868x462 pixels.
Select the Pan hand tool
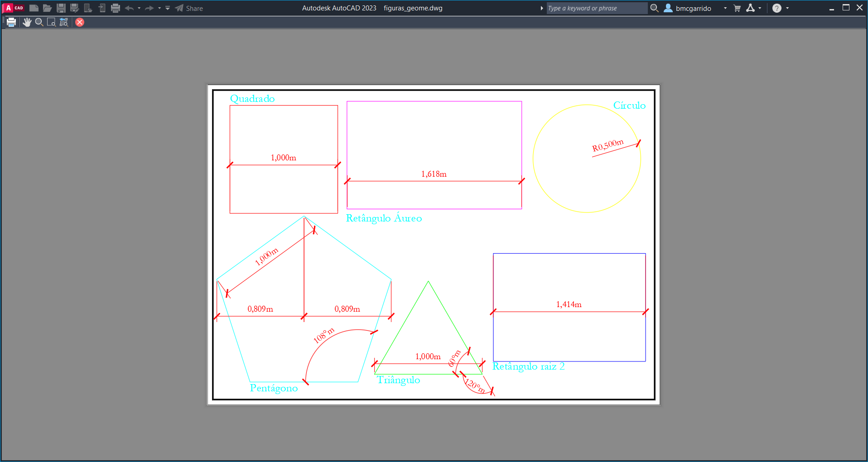tap(27, 22)
